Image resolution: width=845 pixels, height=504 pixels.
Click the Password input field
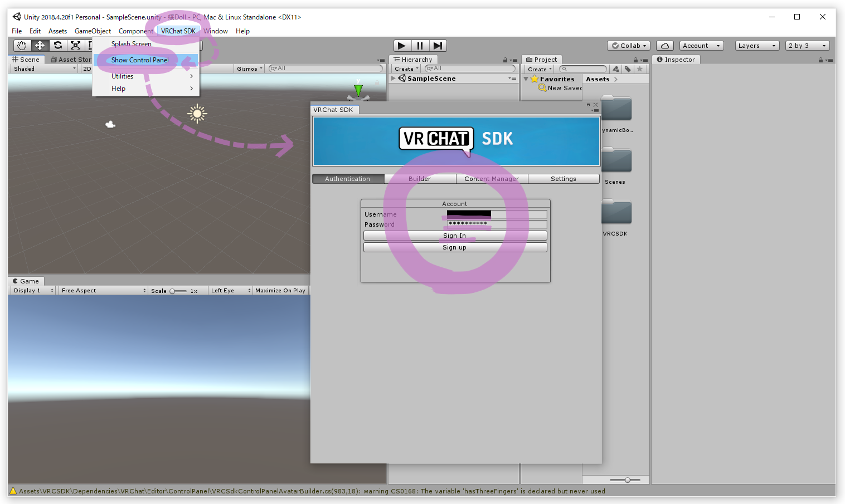pos(497,224)
